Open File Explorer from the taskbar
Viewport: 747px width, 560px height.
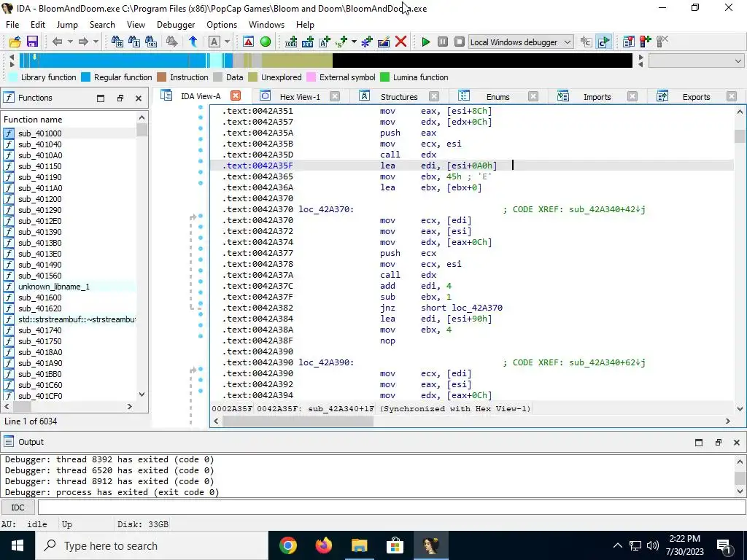(359, 545)
